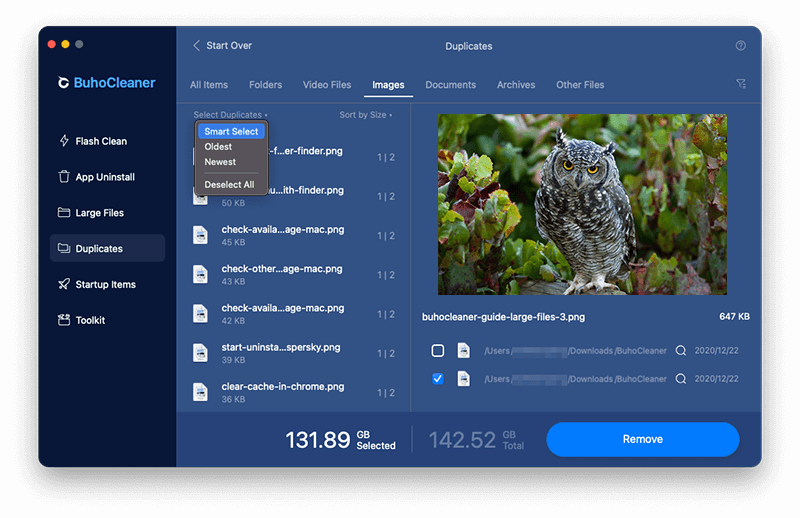The image size is (800, 518).
Task: Open Large Files section
Action: pos(107,212)
